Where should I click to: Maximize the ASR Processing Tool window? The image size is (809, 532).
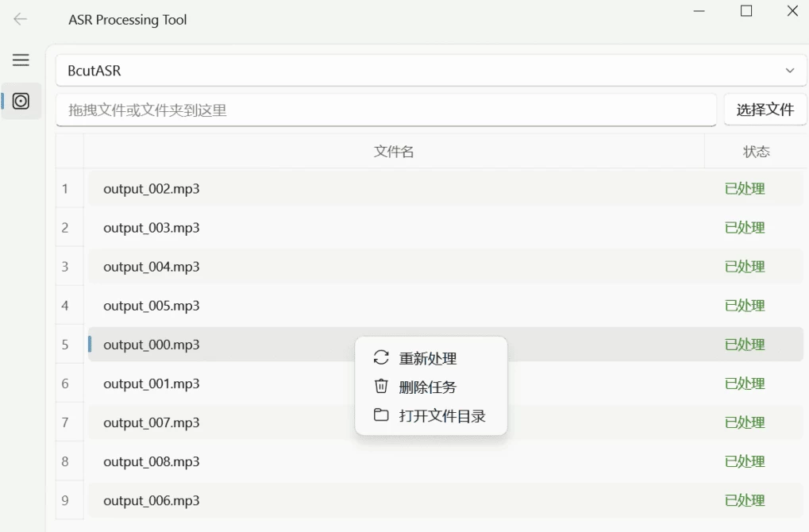click(745, 11)
